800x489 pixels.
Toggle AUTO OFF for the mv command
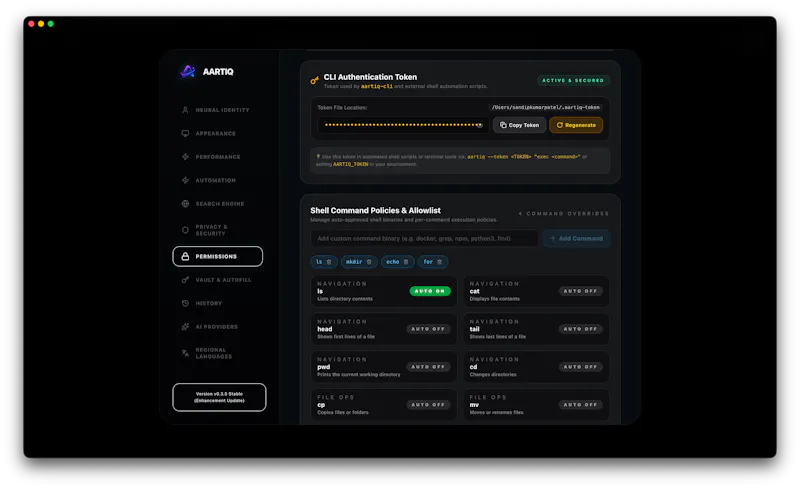click(580, 404)
